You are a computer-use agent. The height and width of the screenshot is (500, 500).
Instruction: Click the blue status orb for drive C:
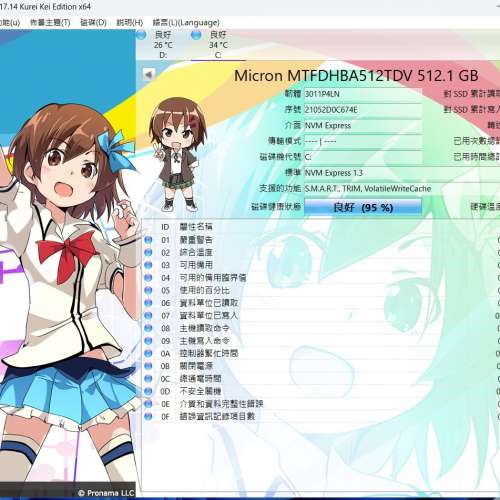pyautogui.click(x=196, y=34)
